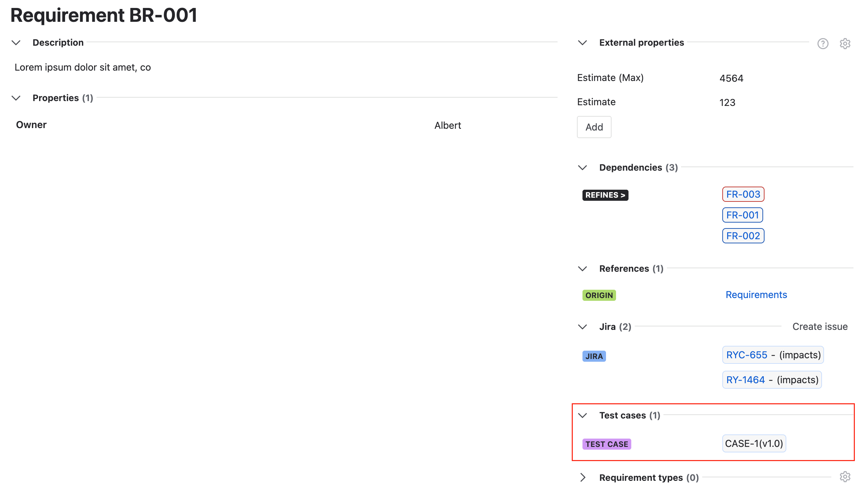The height and width of the screenshot is (504, 868).
Task: Click the green ORIGIN reference tag
Action: pyautogui.click(x=599, y=295)
